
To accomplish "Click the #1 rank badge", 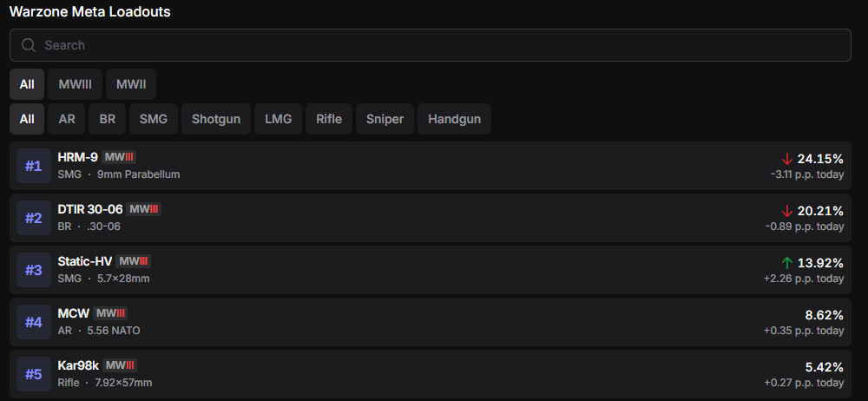I will click(33, 166).
